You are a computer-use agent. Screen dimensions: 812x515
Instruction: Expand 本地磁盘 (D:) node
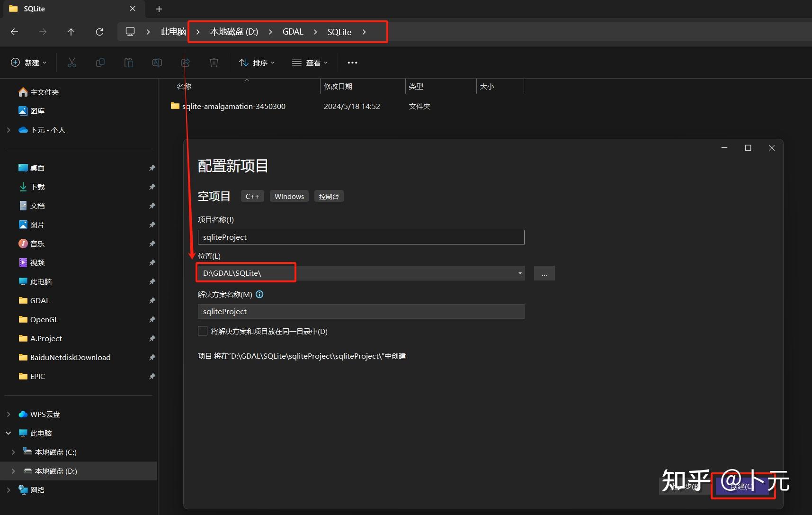13,471
